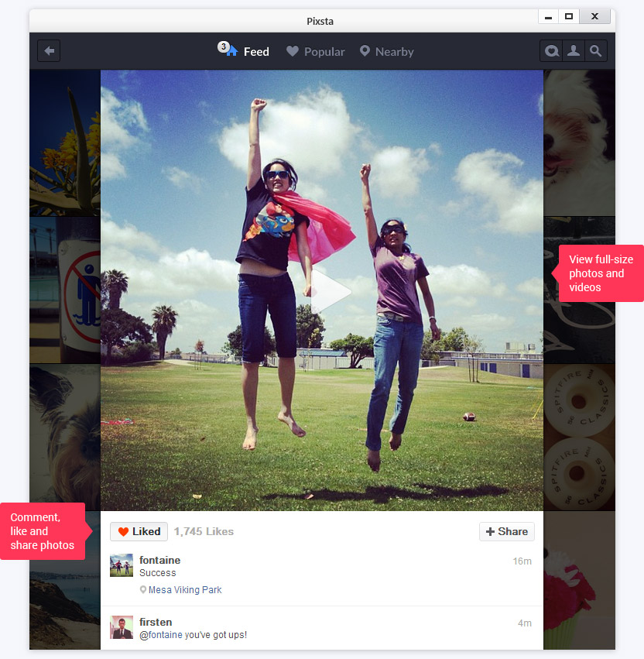Screen dimensions: 644x659
Task: Close the Pixsta window
Action: 595,17
